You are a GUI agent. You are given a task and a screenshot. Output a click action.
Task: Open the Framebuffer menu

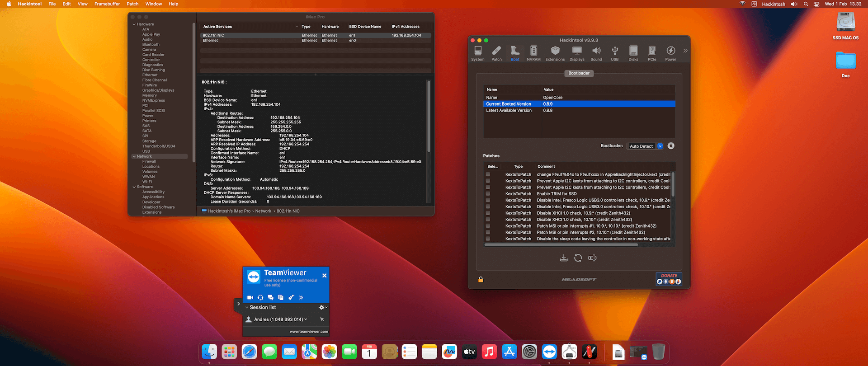tap(107, 4)
